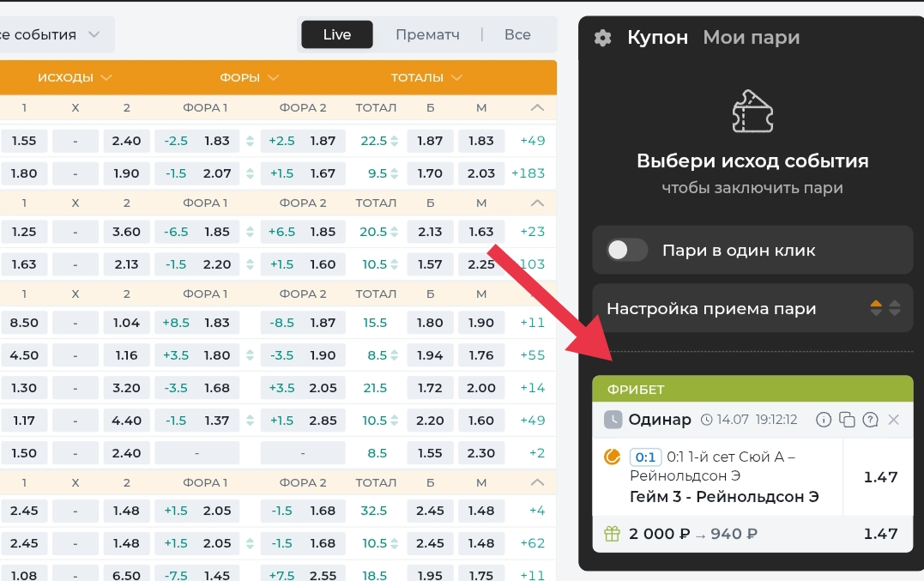
Task: Open the ТОТАЛЫ column dropdown
Action: [x=426, y=76]
